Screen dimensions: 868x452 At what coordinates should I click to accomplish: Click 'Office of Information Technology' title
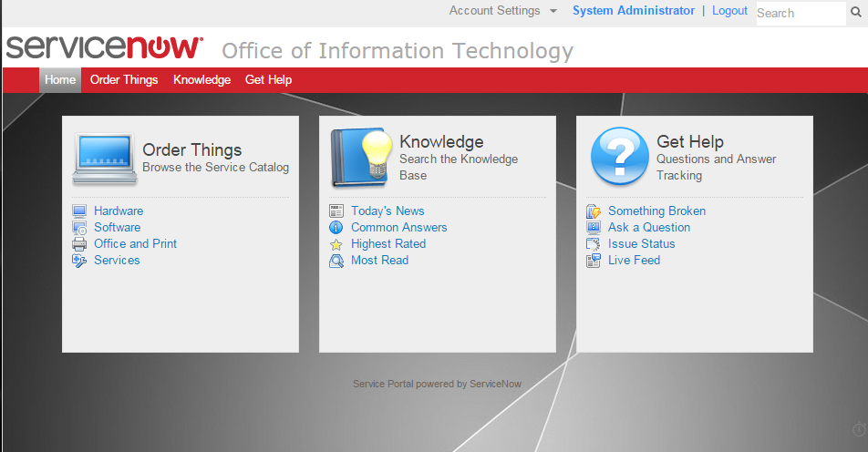(398, 51)
